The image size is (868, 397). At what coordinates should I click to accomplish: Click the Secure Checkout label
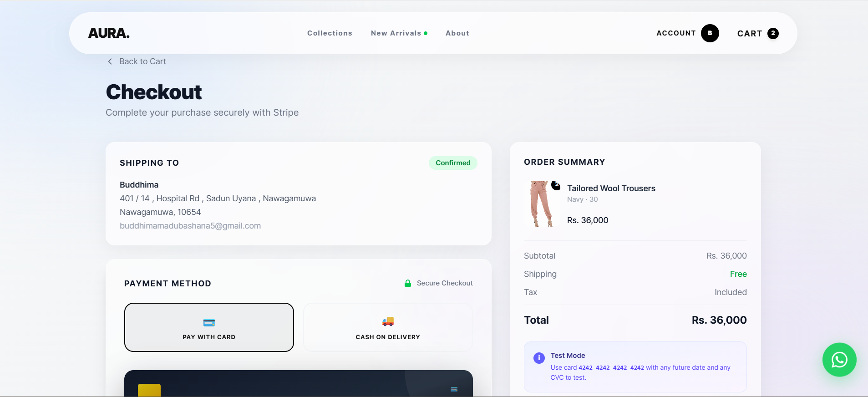[445, 283]
